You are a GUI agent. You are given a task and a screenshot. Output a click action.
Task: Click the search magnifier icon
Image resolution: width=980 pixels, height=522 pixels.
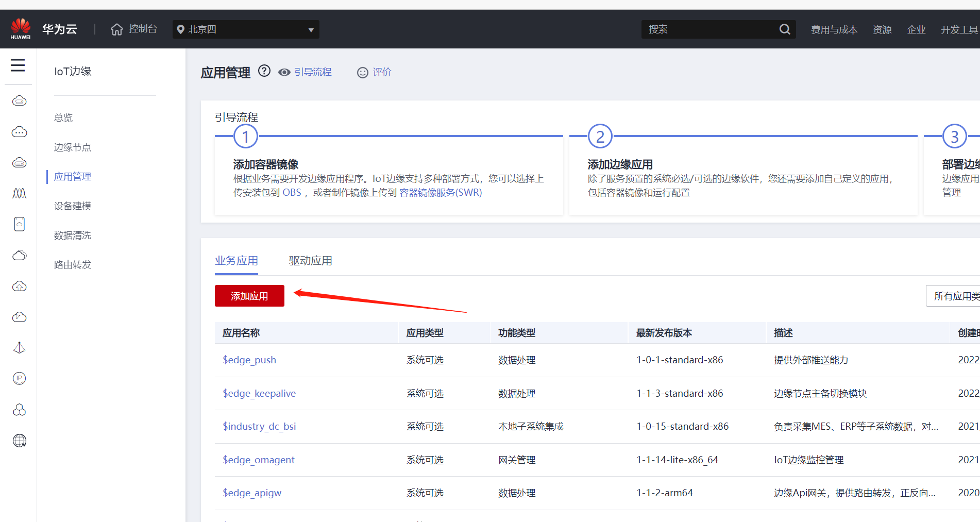click(x=785, y=29)
